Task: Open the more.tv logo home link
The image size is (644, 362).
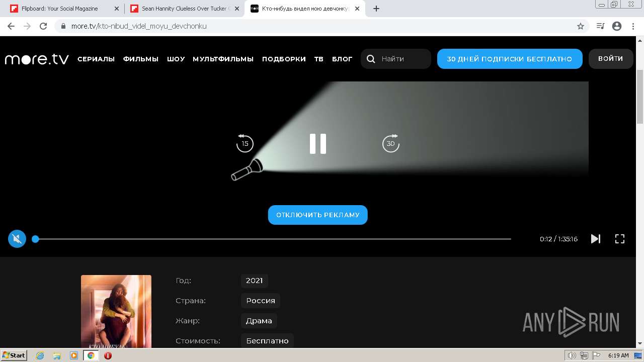Action: pyautogui.click(x=37, y=59)
